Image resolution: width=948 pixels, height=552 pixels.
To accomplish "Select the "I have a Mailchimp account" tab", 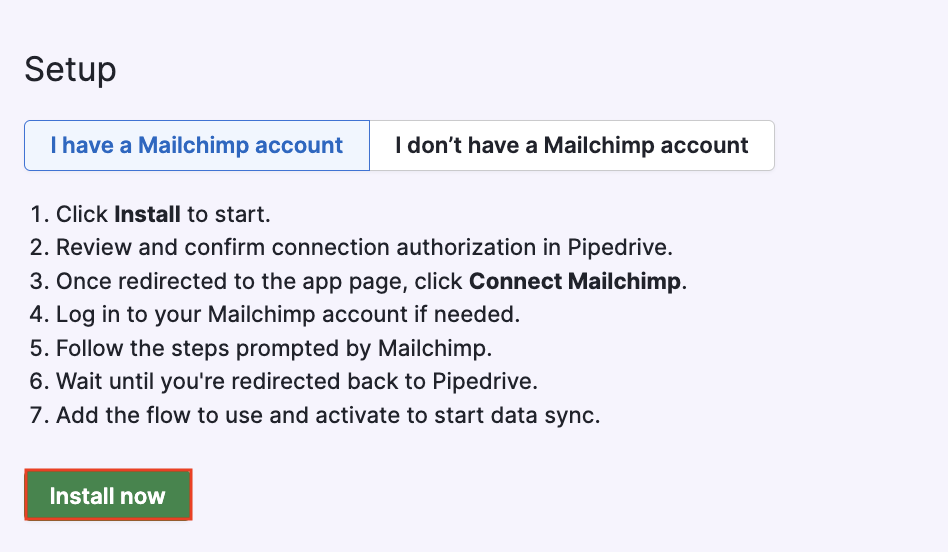I will [x=197, y=146].
